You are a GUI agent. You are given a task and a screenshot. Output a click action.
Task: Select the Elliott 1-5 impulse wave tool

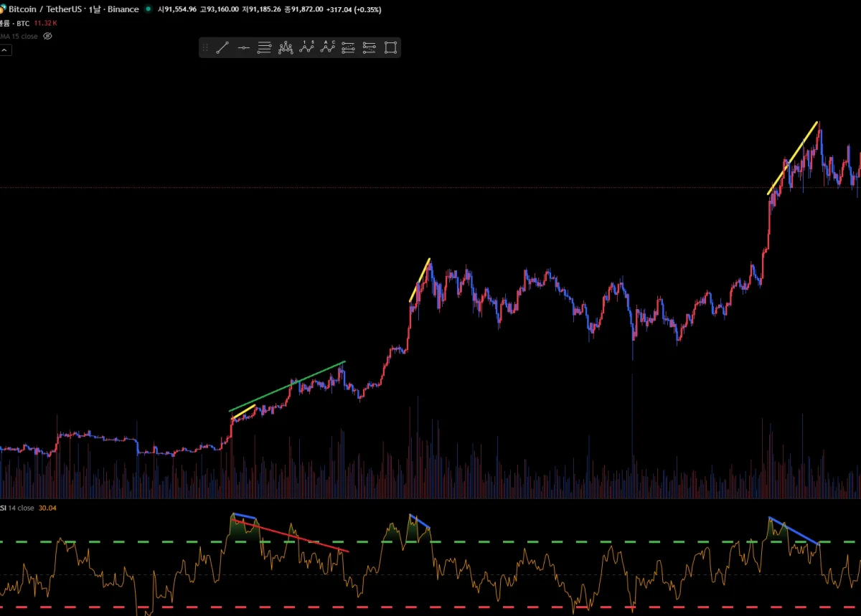click(307, 48)
